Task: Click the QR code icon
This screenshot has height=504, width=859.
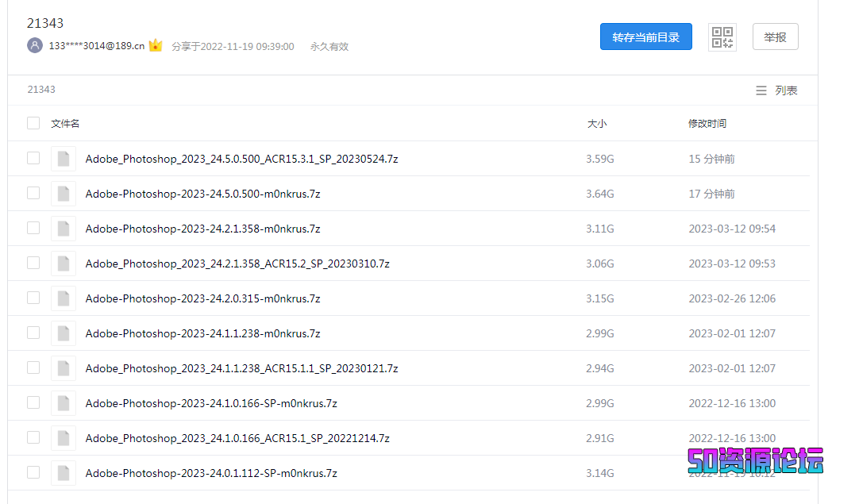Action: (x=722, y=37)
